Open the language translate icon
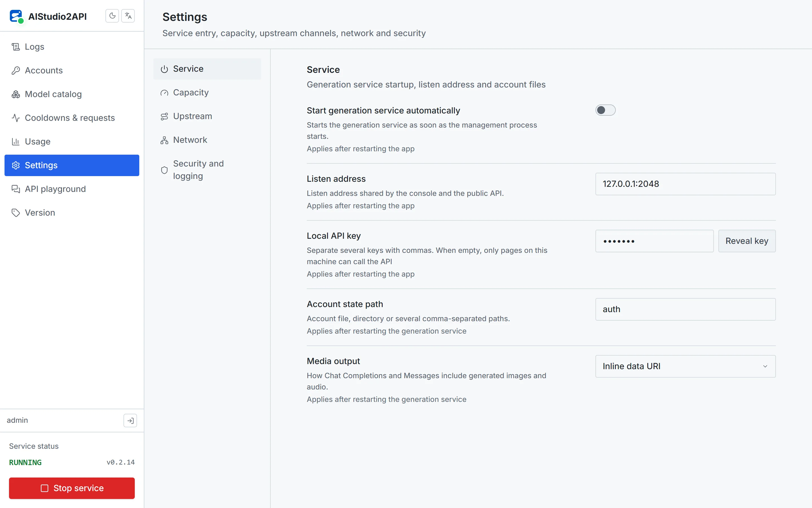The image size is (812, 508). pyautogui.click(x=128, y=16)
